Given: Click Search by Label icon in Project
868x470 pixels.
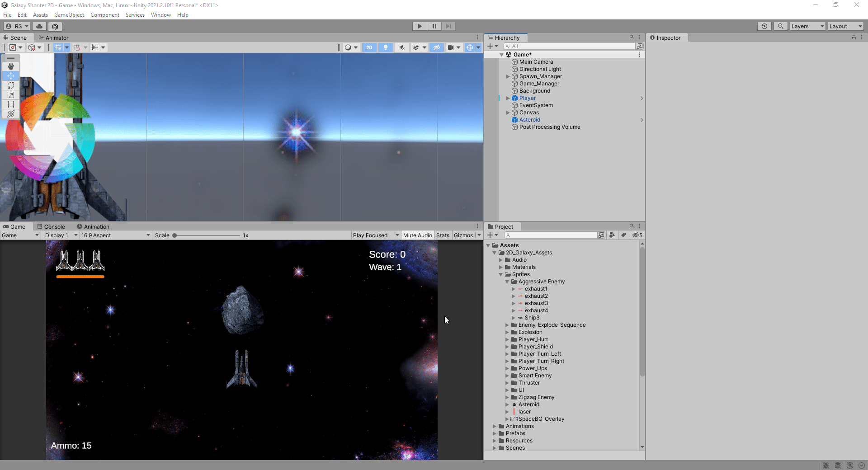Looking at the screenshot, I should (x=623, y=235).
